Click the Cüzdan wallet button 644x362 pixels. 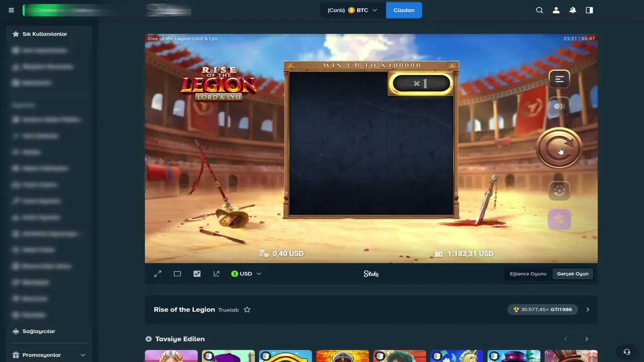click(x=404, y=10)
